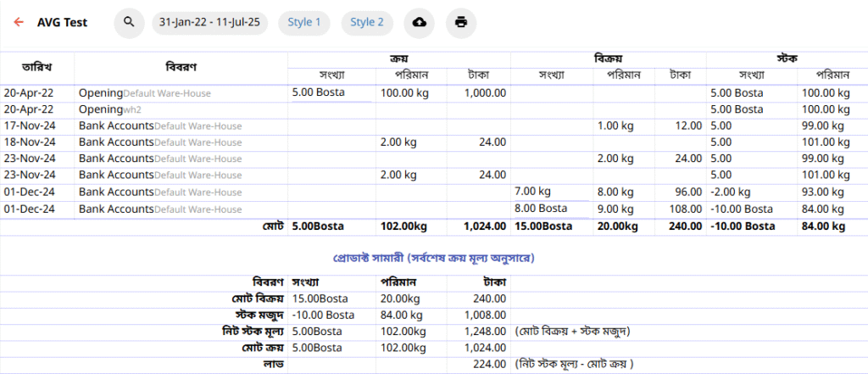Click লাভ summary label

click(275, 364)
